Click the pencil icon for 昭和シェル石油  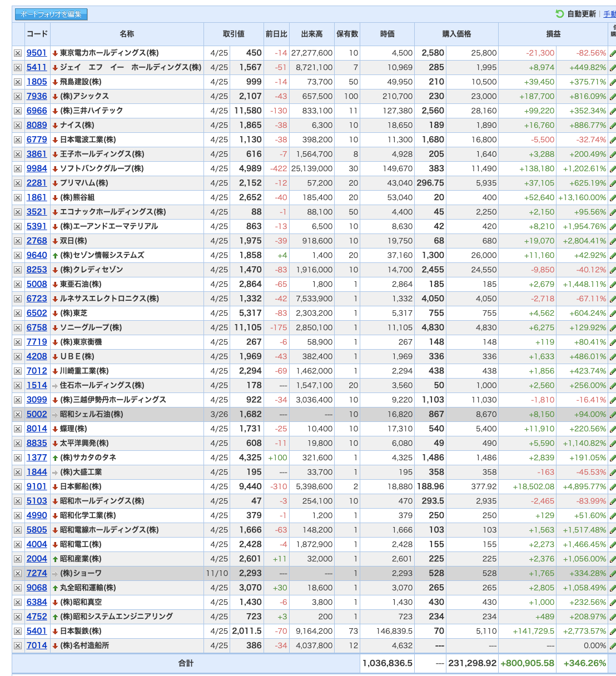[x=613, y=415]
